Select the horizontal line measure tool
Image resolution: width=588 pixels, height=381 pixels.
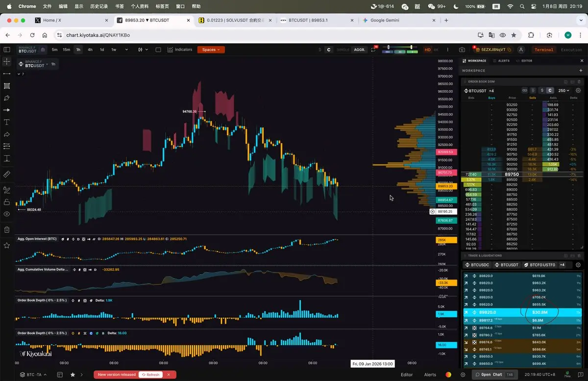tap(7, 74)
